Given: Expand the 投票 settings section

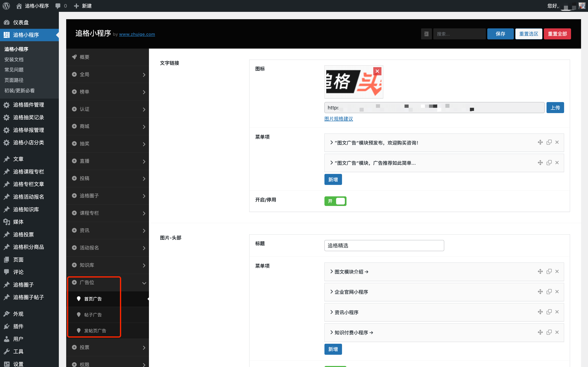Looking at the screenshot, I should coord(107,348).
